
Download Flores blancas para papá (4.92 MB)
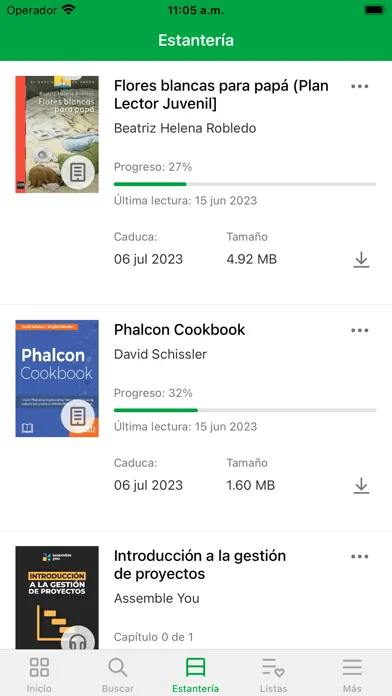pos(361,260)
